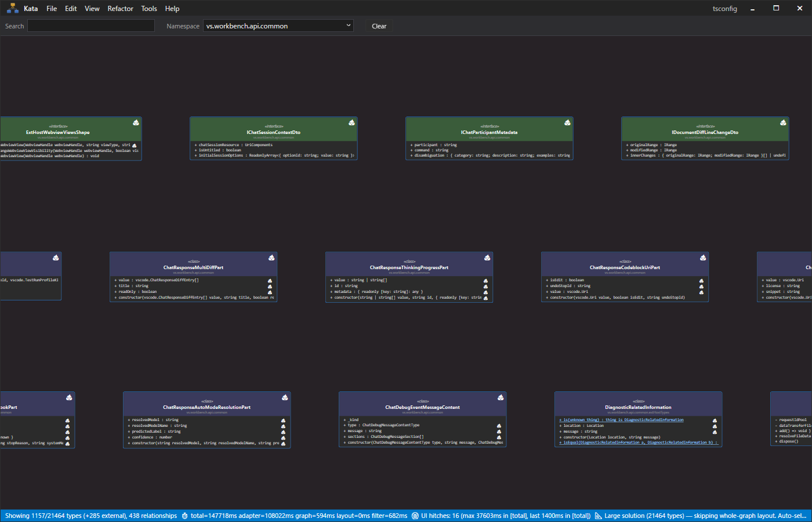Select the IChatParticipantMetadata card title
This screenshot has height=522, width=812.
pos(490,132)
